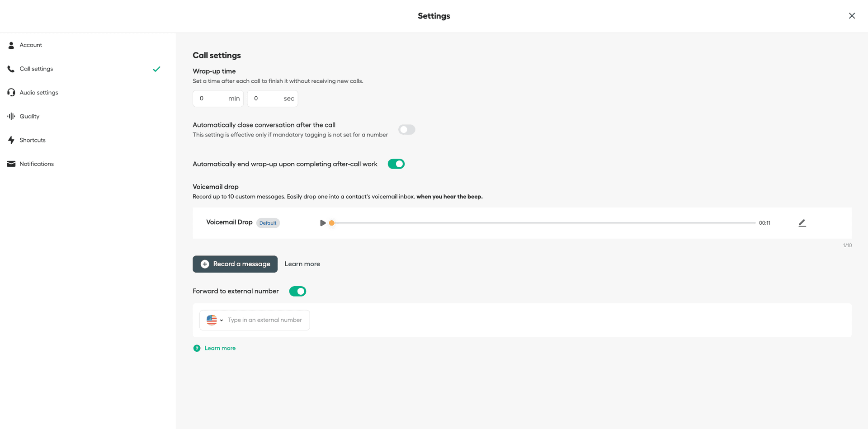Go to the Notifications section
The height and width of the screenshot is (429, 868).
[37, 164]
